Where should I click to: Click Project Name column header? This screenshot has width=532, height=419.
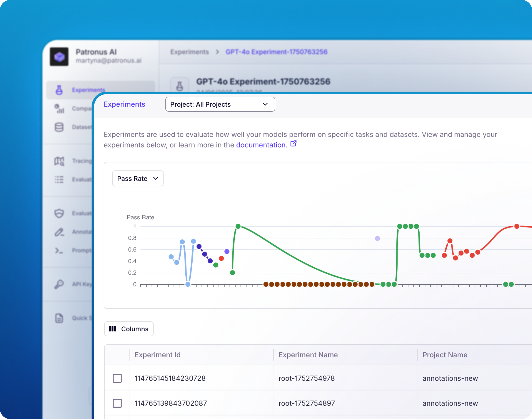445,355
